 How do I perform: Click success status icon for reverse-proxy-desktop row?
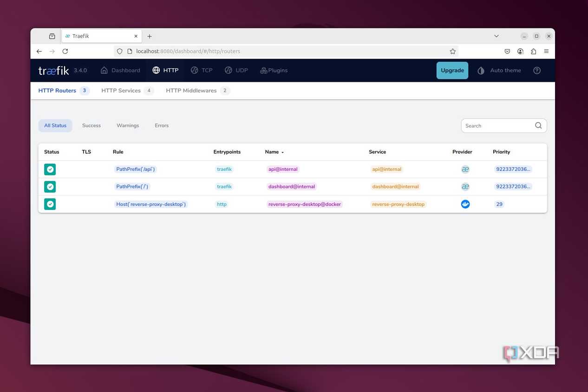point(50,204)
